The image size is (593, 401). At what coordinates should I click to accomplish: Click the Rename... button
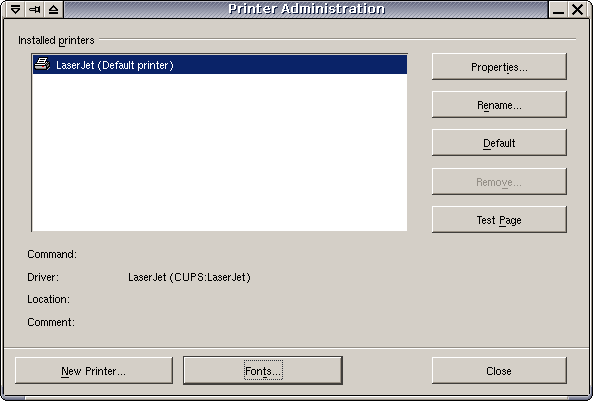[499, 104]
